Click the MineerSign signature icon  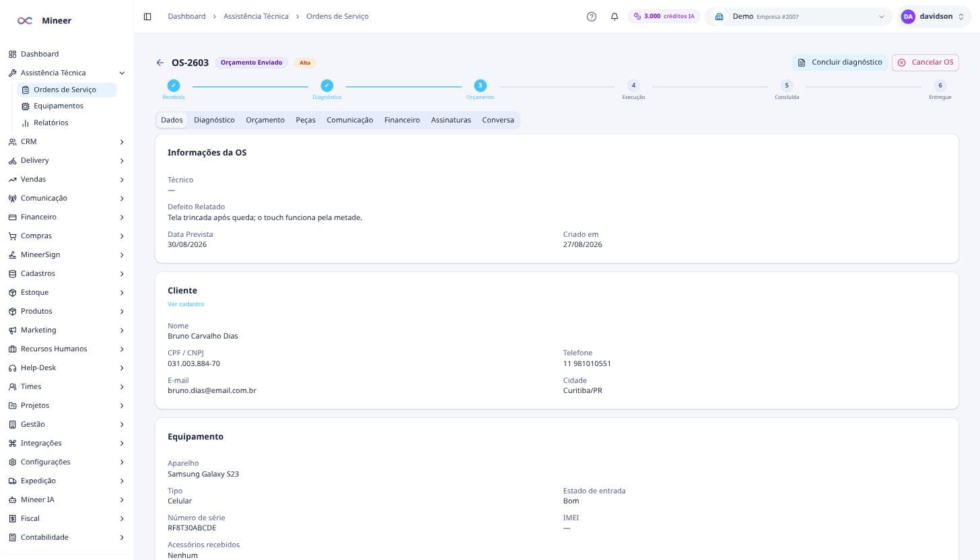[13, 254]
